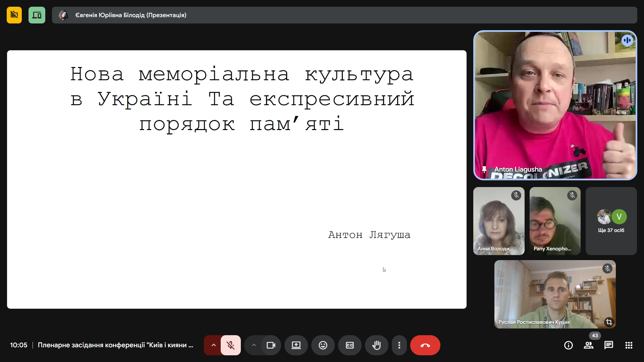Expand the camera video settings chevron

coord(254,345)
